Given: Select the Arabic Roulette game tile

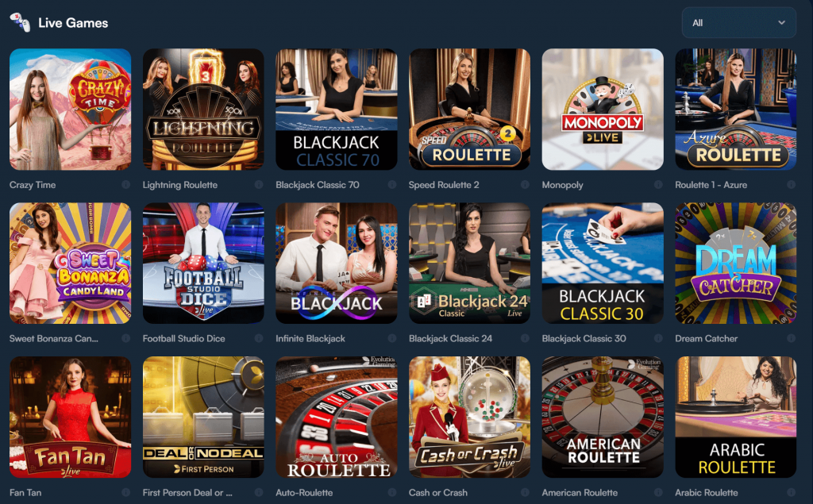Looking at the screenshot, I should click(736, 417).
